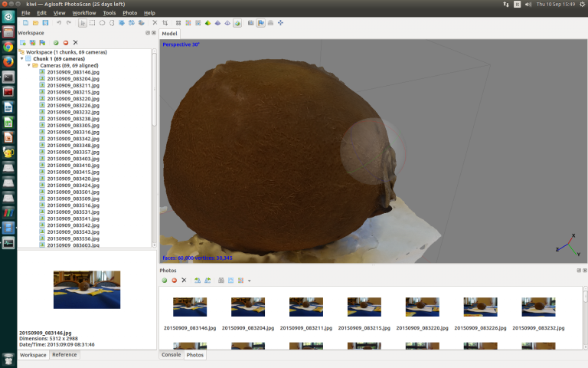
Task: Collapse the Chunk 1 tree node
Action: pos(22,58)
